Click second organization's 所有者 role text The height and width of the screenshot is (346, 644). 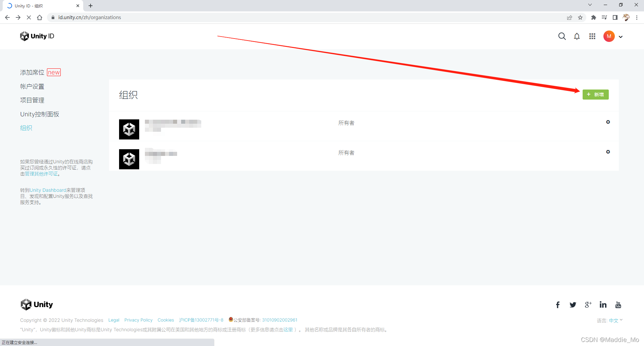(346, 153)
